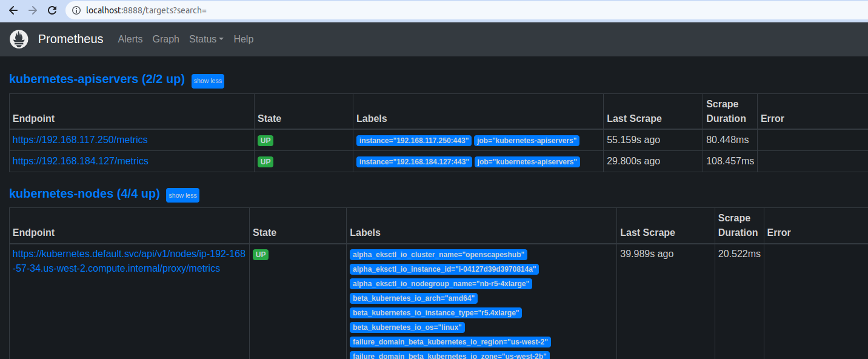Click the Prometheus logo icon
Viewport: 868px width, 359px height.
(19, 39)
